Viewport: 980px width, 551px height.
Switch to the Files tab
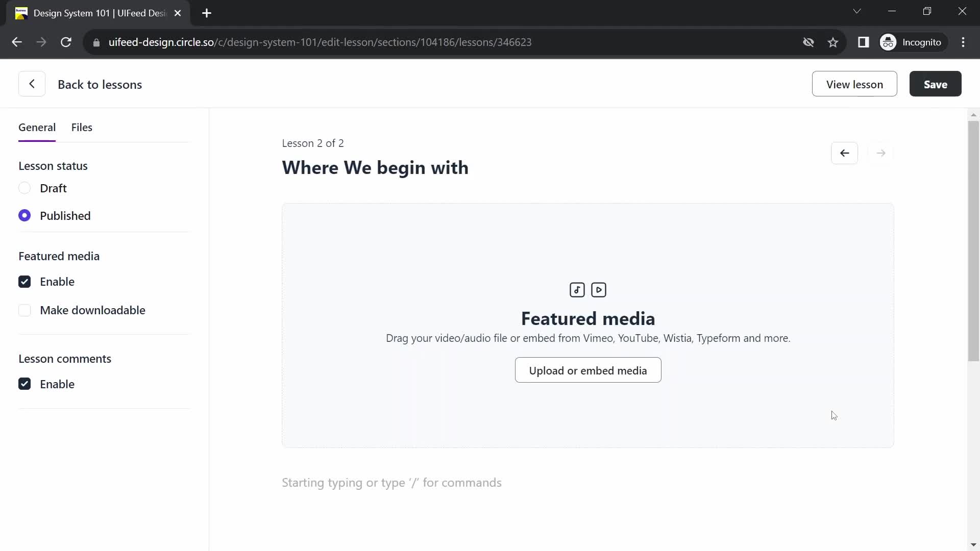(82, 127)
